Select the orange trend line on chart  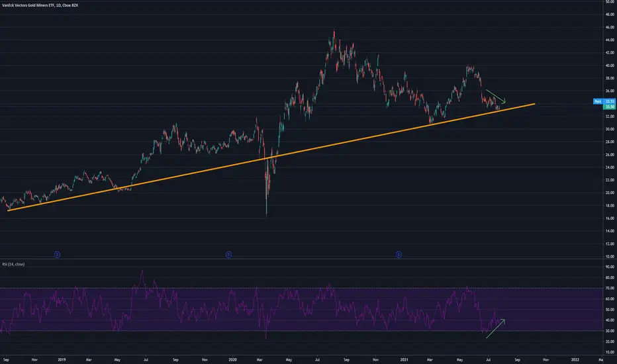point(271,157)
